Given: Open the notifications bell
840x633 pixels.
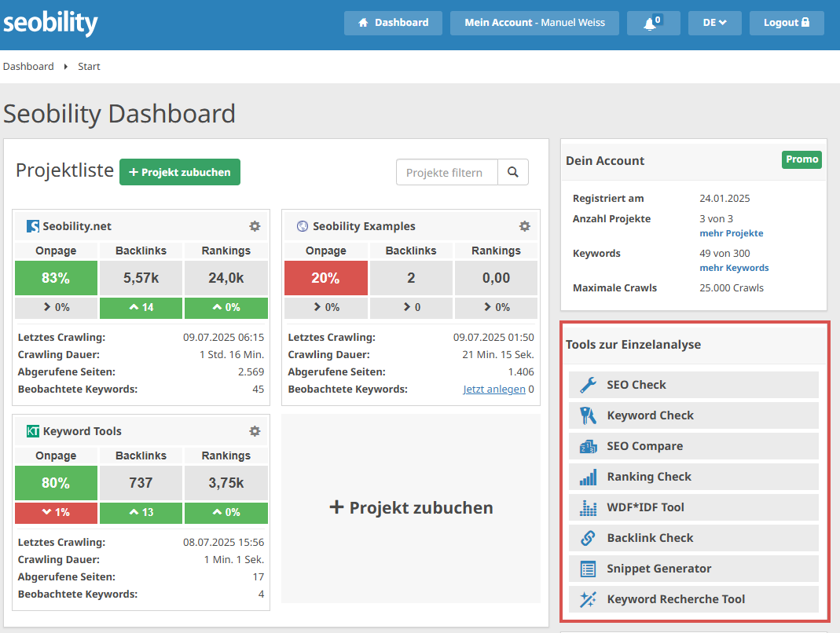Looking at the screenshot, I should click(x=653, y=23).
